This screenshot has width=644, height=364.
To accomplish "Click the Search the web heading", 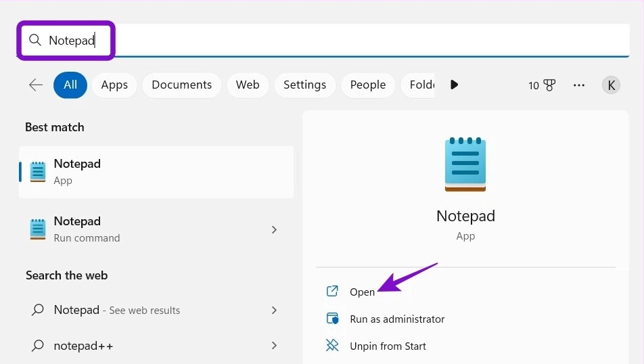I will click(66, 275).
